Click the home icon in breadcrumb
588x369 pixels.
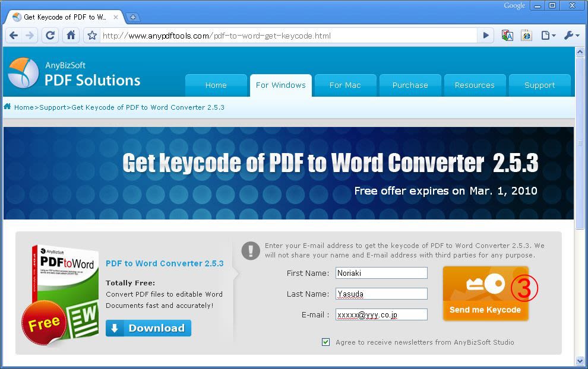click(8, 107)
